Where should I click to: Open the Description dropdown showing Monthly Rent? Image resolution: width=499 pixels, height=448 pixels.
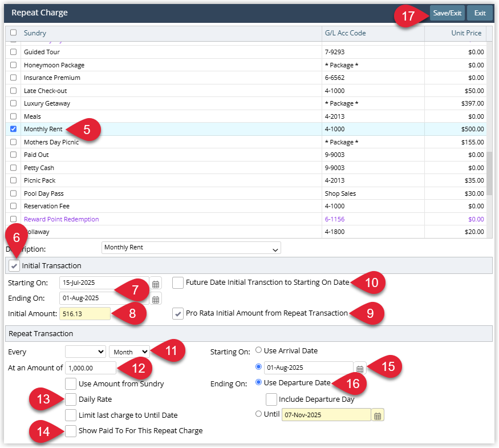coord(191,248)
